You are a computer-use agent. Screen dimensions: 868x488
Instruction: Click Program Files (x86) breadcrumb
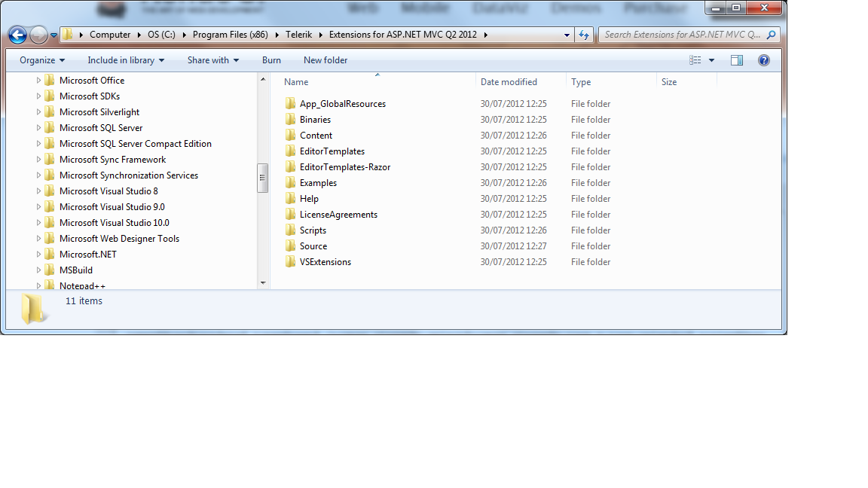pos(231,35)
